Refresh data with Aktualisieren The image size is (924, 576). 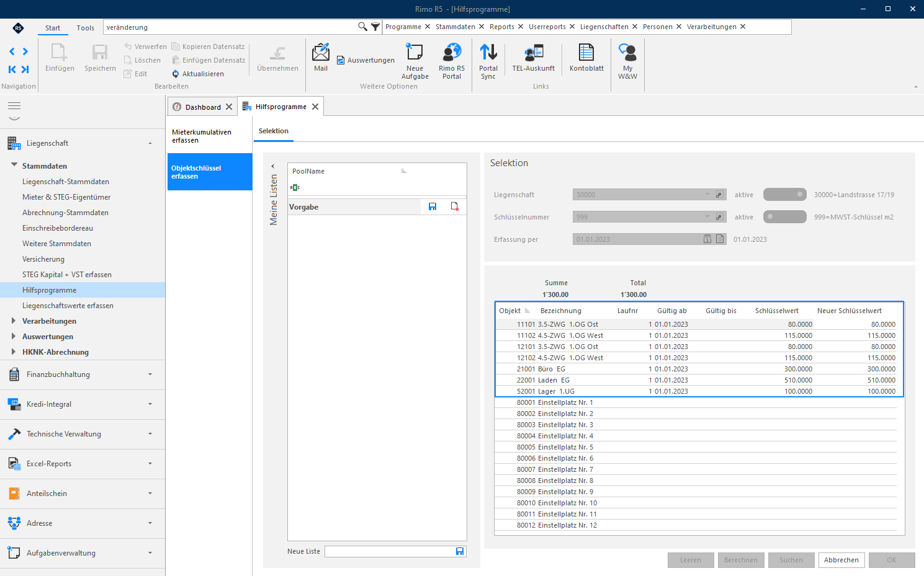pos(198,74)
